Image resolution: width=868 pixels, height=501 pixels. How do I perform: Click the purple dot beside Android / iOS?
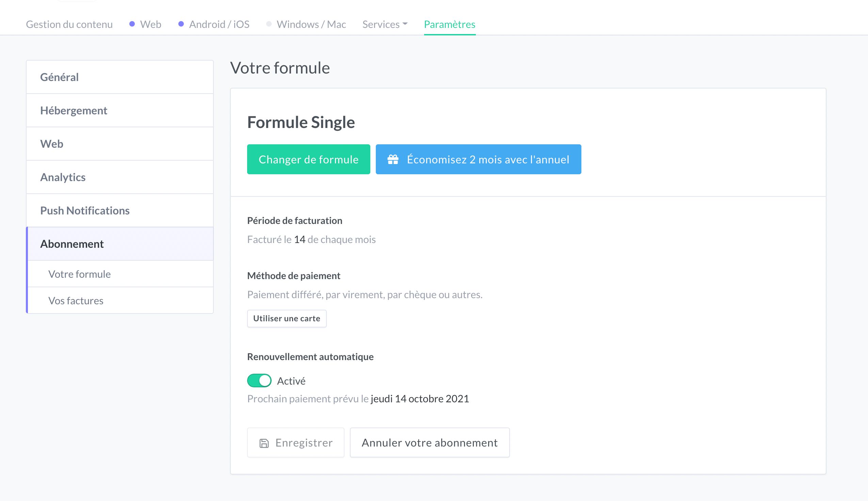pyautogui.click(x=180, y=24)
